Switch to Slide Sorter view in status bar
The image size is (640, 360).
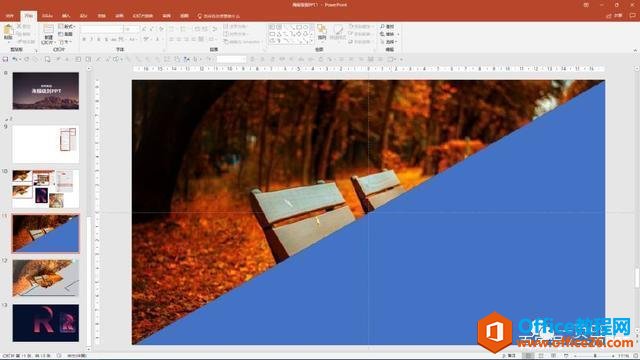(x=541, y=356)
